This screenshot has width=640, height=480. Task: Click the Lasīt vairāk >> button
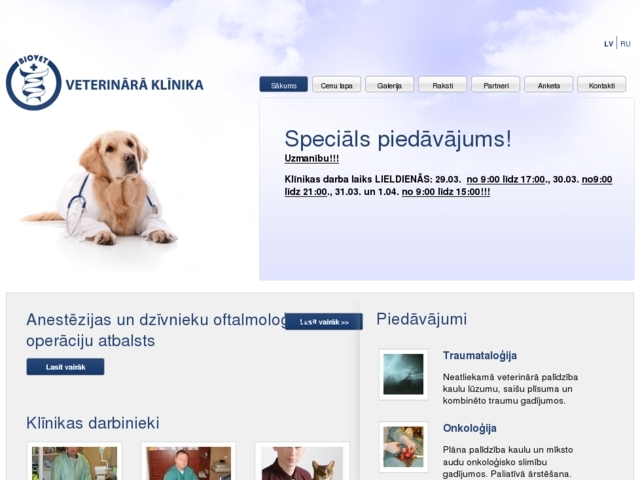[324, 322]
